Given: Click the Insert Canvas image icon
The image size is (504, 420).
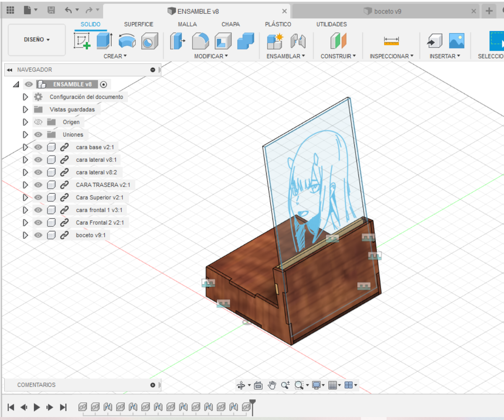Looking at the screenshot, I should (x=457, y=41).
